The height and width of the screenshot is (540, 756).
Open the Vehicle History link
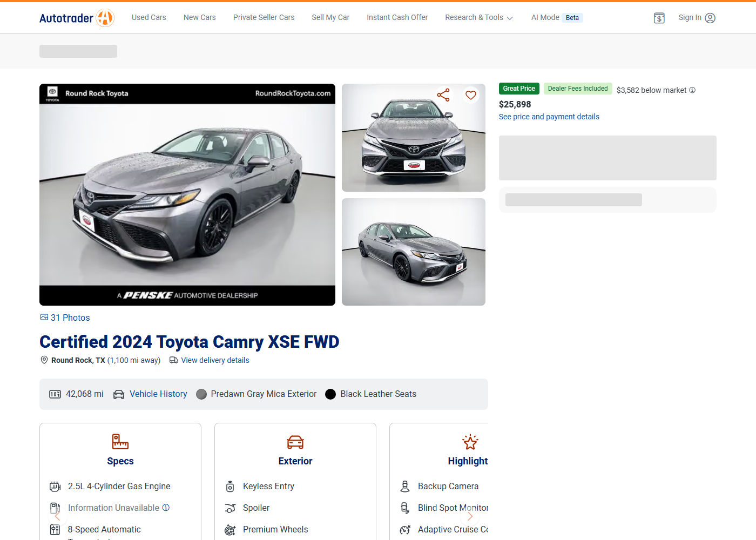click(x=158, y=394)
